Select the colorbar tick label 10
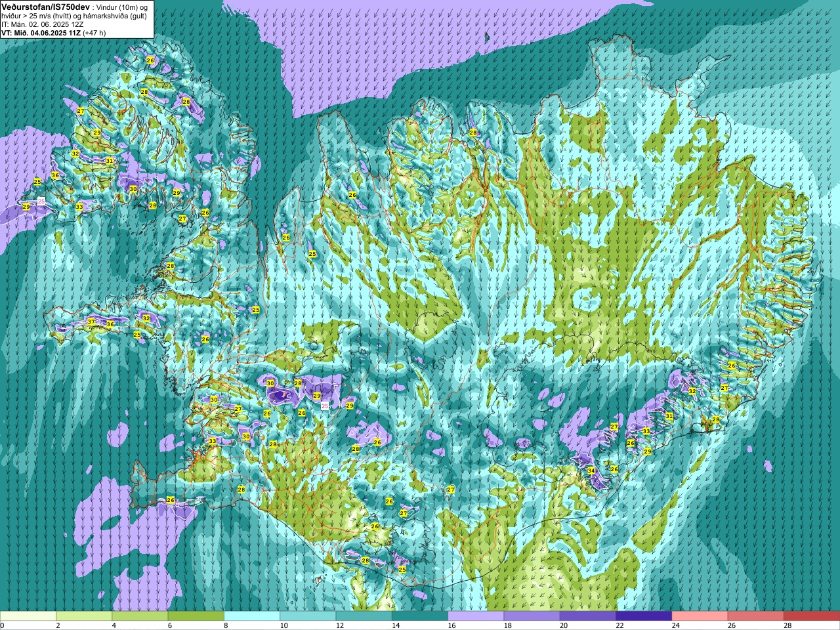The width and height of the screenshot is (840, 630). [x=283, y=625]
